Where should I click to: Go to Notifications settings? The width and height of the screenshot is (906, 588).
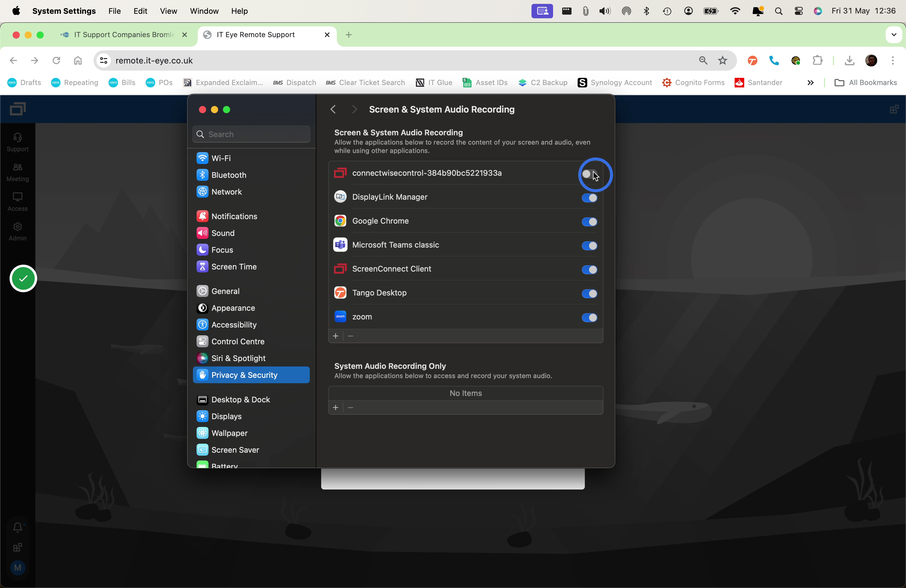click(x=251, y=216)
